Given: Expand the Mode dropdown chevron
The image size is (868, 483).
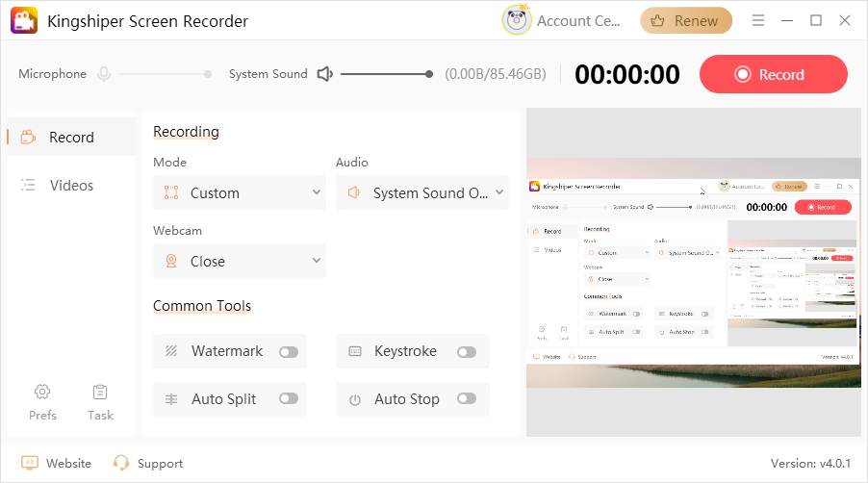Looking at the screenshot, I should [x=316, y=192].
